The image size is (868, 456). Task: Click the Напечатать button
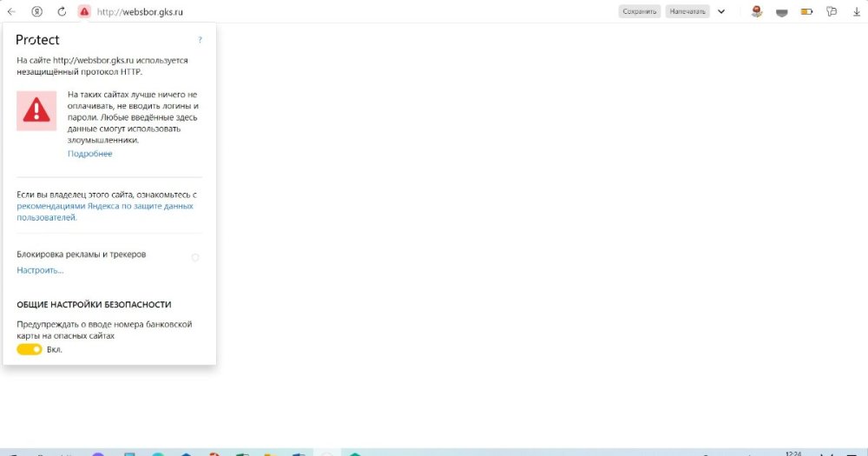[x=687, y=11]
